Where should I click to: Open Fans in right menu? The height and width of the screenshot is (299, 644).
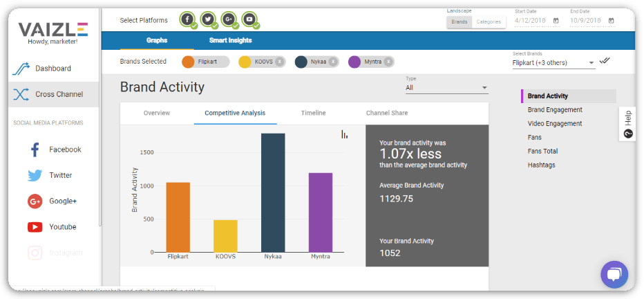(534, 137)
